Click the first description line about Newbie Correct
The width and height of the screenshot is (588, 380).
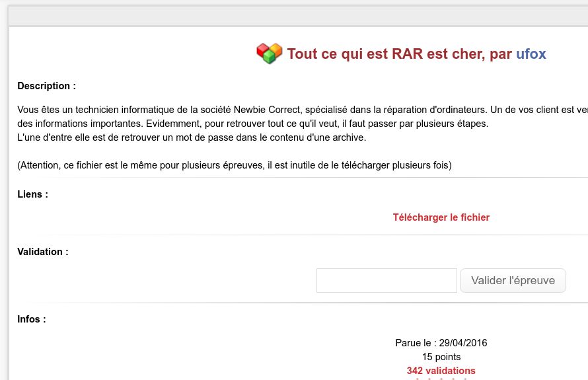pos(297,109)
